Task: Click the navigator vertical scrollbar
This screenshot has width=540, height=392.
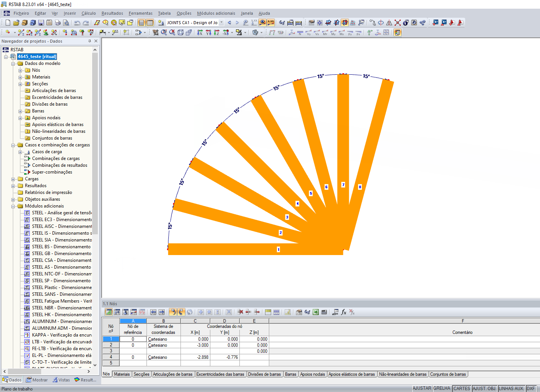Action: [x=95, y=143]
